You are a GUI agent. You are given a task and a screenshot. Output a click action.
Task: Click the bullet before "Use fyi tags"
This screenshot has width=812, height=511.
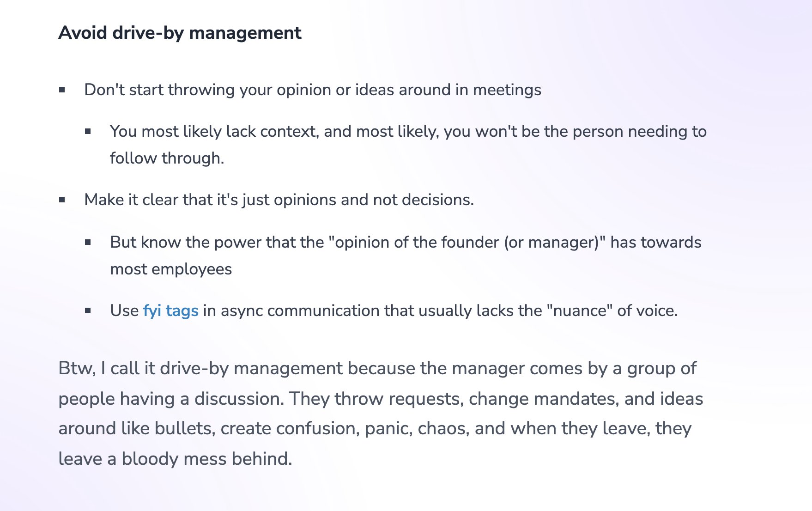tap(88, 311)
